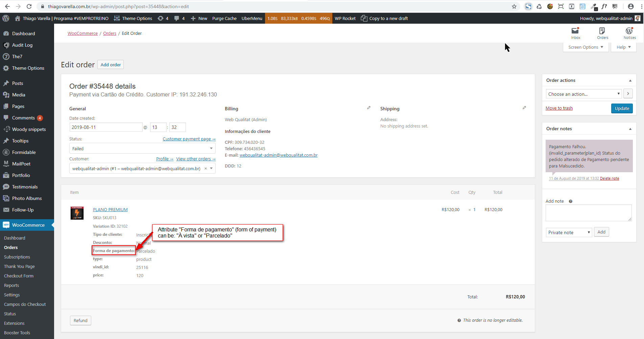The width and height of the screenshot is (644, 339).
Task: Open Campos do Checkout submenu
Action: (25, 304)
